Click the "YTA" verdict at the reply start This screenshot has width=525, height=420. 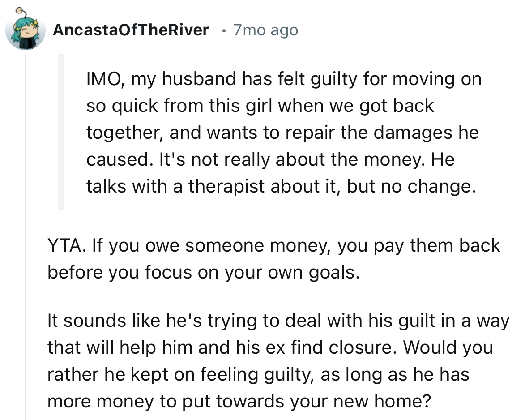[61, 246]
